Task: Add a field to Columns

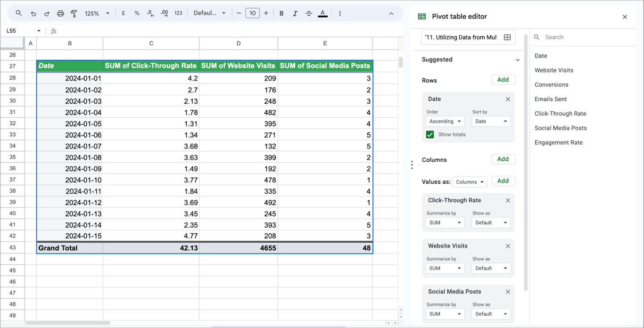Action: 503,159
